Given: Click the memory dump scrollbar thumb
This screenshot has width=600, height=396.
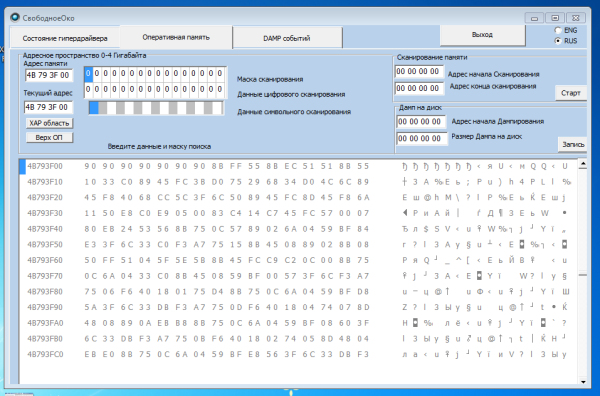Looking at the screenshot, I should click(583, 275).
